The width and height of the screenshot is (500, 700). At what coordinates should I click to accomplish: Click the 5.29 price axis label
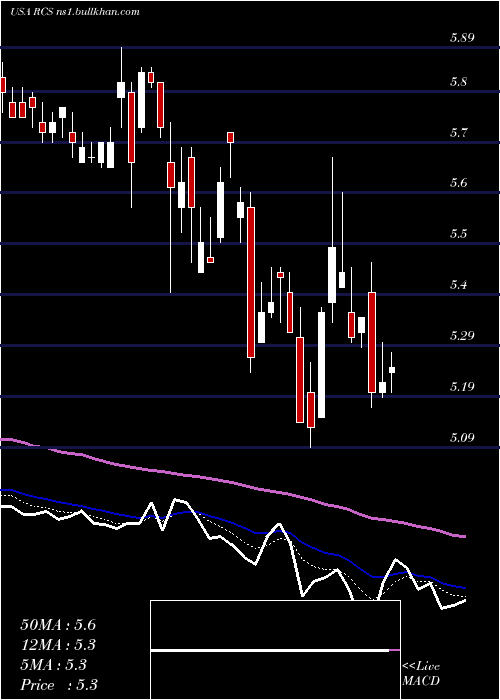(x=462, y=336)
